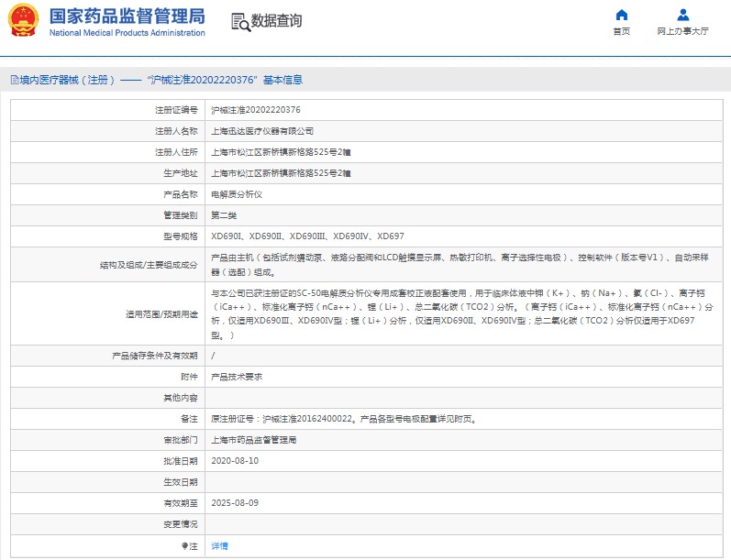This screenshot has height=560, width=731.
Task: Click the 备注 label
Action: coord(189,419)
